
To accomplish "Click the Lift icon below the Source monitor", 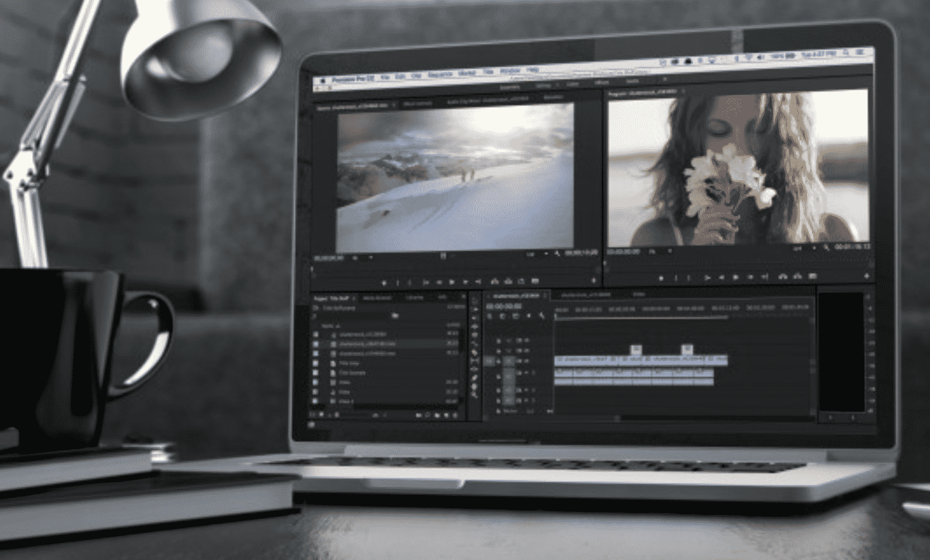I will [x=495, y=281].
